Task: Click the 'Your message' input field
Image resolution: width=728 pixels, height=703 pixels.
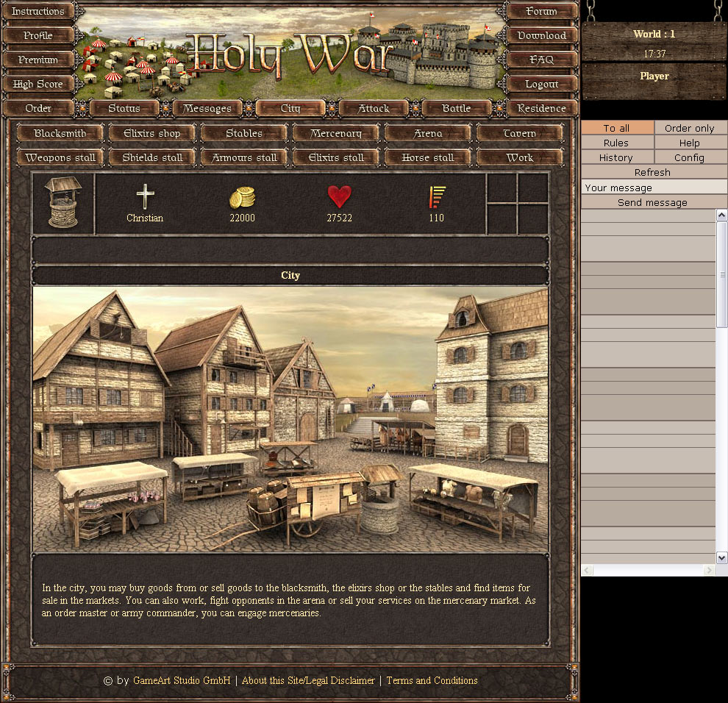Action: (x=654, y=188)
